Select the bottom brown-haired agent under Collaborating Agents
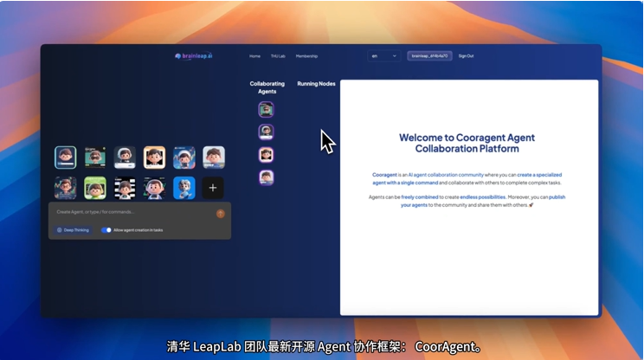This screenshot has height=360, width=644. click(266, 177)
